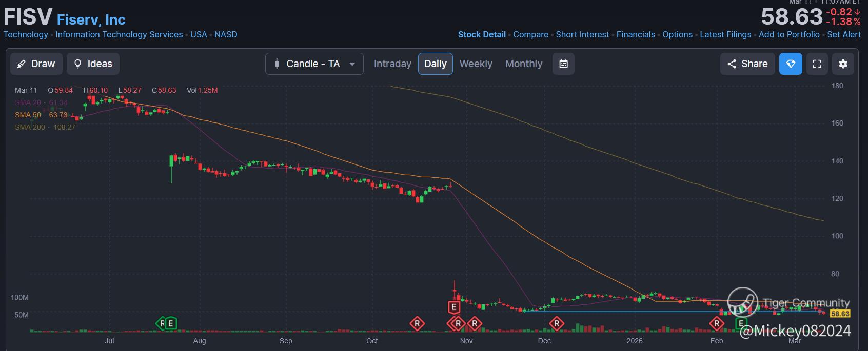Open the Technology sector link

[x=26, y=34]
